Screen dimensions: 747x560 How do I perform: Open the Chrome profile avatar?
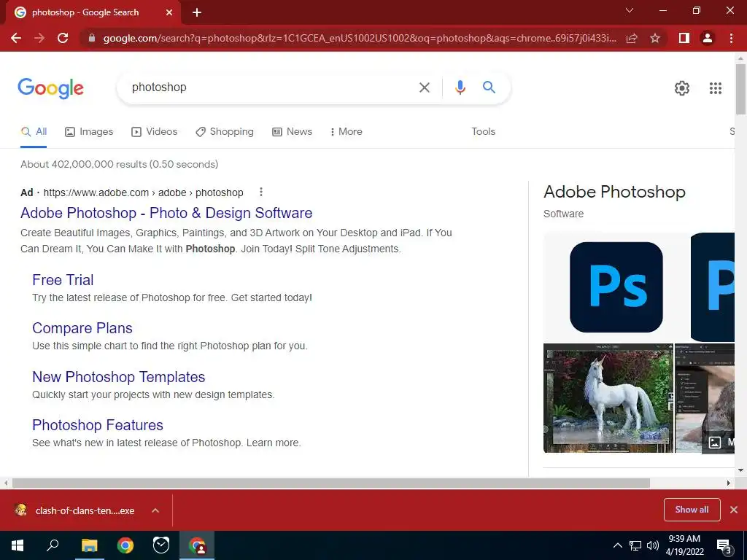(708, 38)
